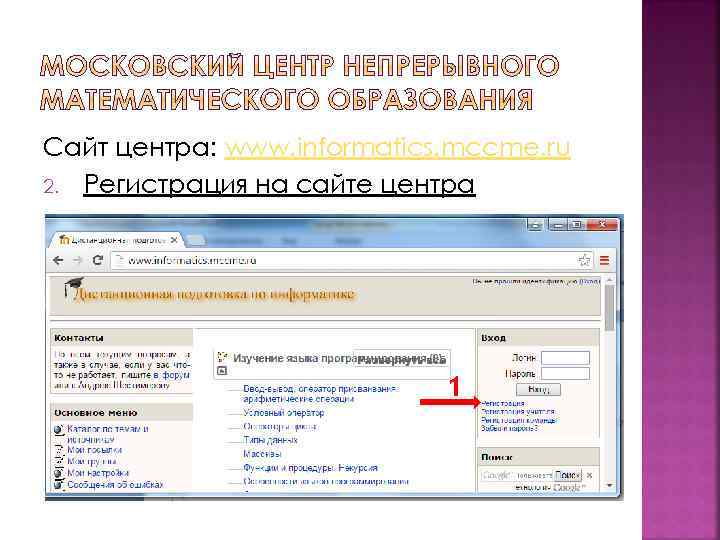The width and height of the screenshot is (720, 540).
Task: Open the Регистрация link
Action: pos(502,404)
